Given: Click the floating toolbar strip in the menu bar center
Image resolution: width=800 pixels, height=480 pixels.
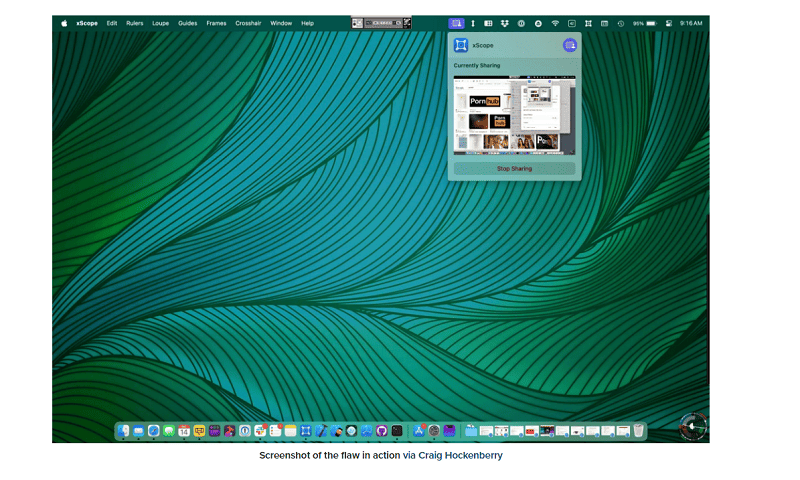Looking at the screenshot, I should pos(381,23).
